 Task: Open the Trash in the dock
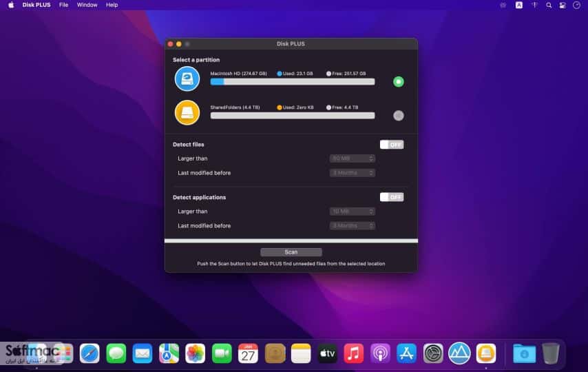[551, 353]
